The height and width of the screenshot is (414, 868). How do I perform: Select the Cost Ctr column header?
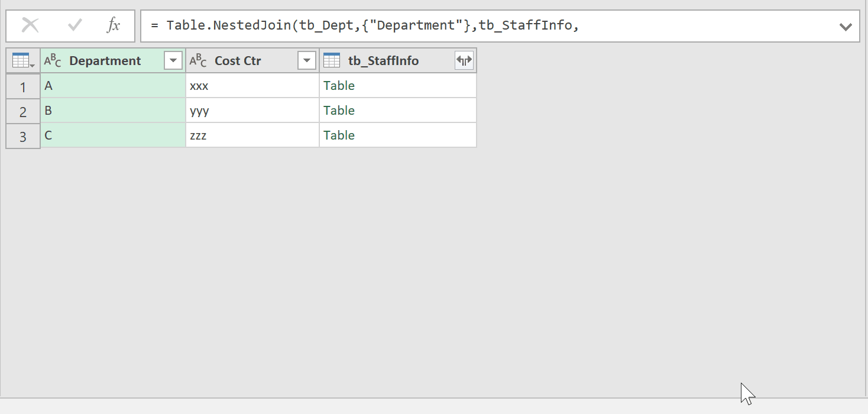238,60
